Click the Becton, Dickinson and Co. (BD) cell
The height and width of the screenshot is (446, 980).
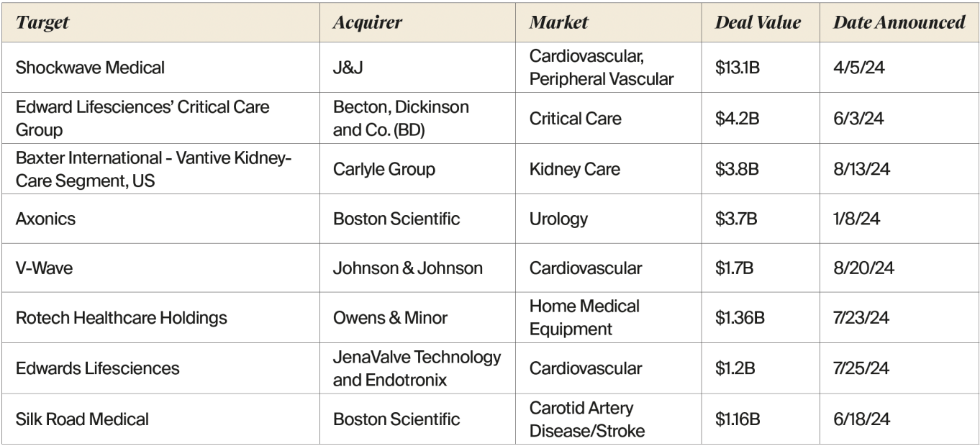pyautogui.click(x=401, y=119)
